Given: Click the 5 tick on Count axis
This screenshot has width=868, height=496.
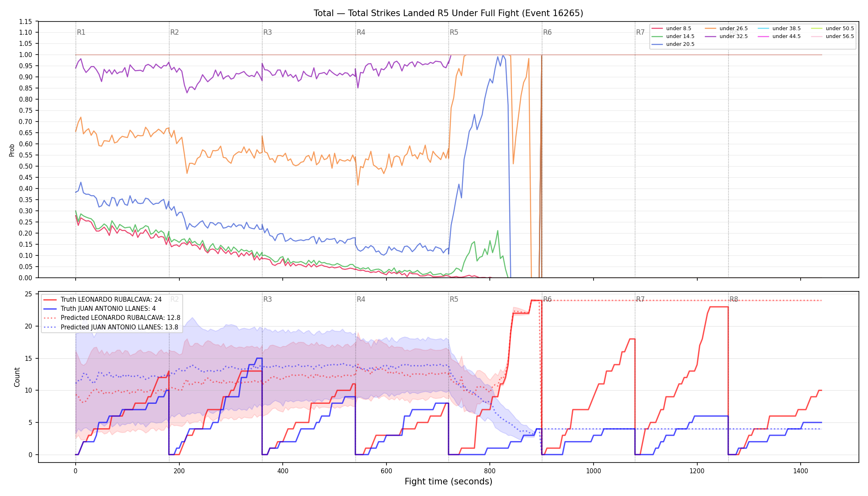Looking at the screenshot, I should click(x=30, y=422).
